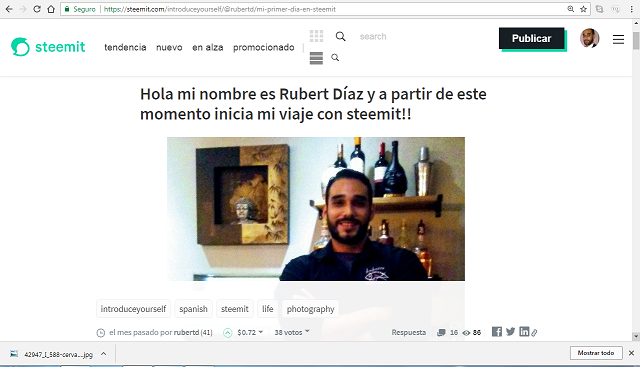Viewport: 640px width, 367px height.
Task: Click the downloaded jpg file icon
Action: point(14,354)
